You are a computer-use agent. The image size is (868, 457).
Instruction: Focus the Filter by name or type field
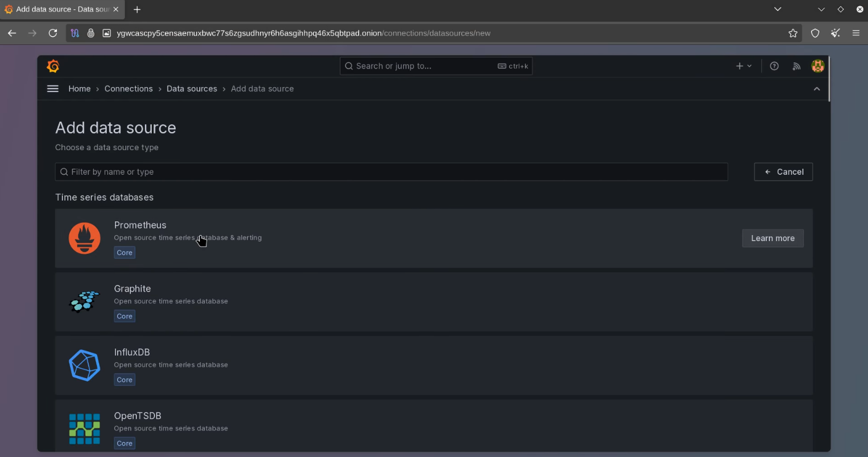coord(391,172)
